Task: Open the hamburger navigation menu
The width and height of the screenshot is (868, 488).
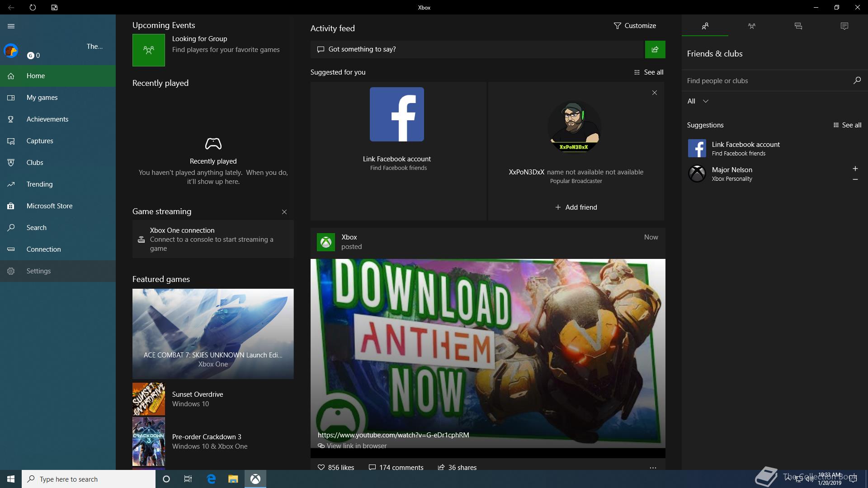Action: pyautogui.click(x=11, y=26)
